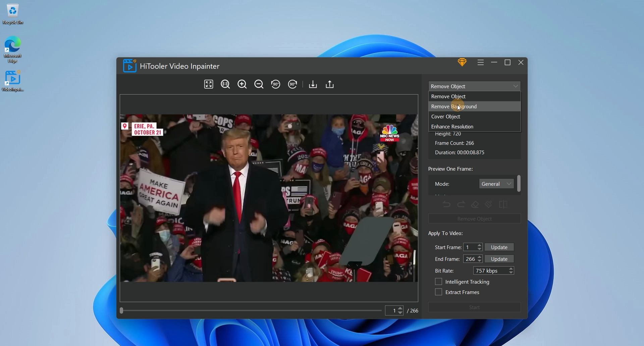The height and width of the screenshot is (346, 644).
Task: Select the 1:1 actual size zoom icon
Action: (225, 84)
